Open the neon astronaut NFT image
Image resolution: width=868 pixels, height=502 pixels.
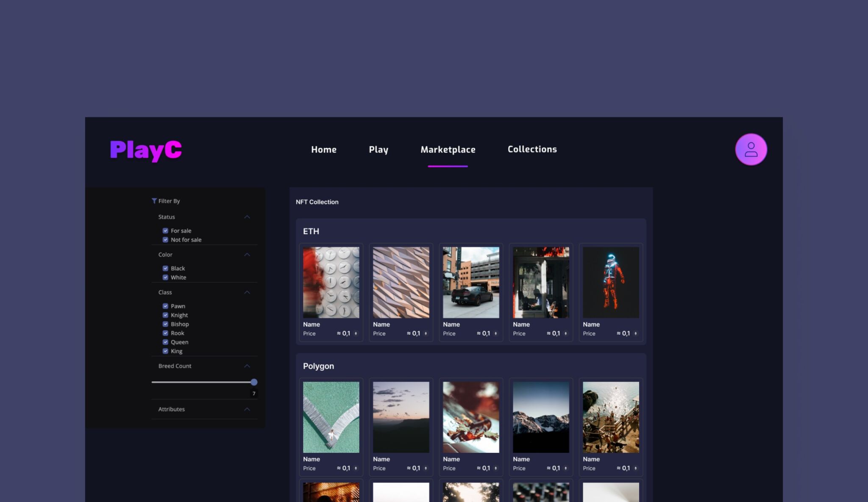click(x=611, y=283)
